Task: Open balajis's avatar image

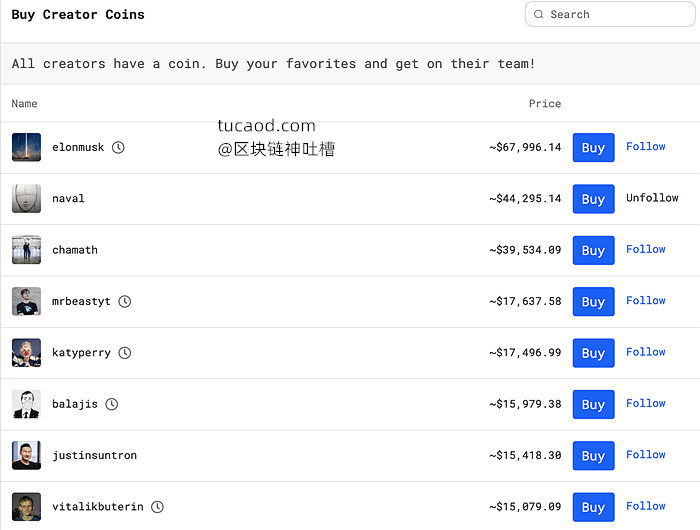Action: 26,404
